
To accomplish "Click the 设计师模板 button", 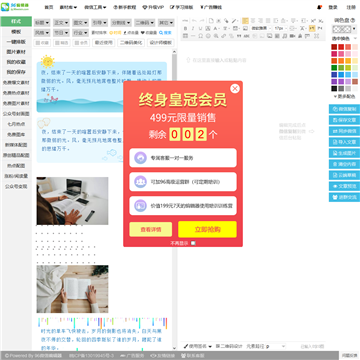I will [161, 43].
